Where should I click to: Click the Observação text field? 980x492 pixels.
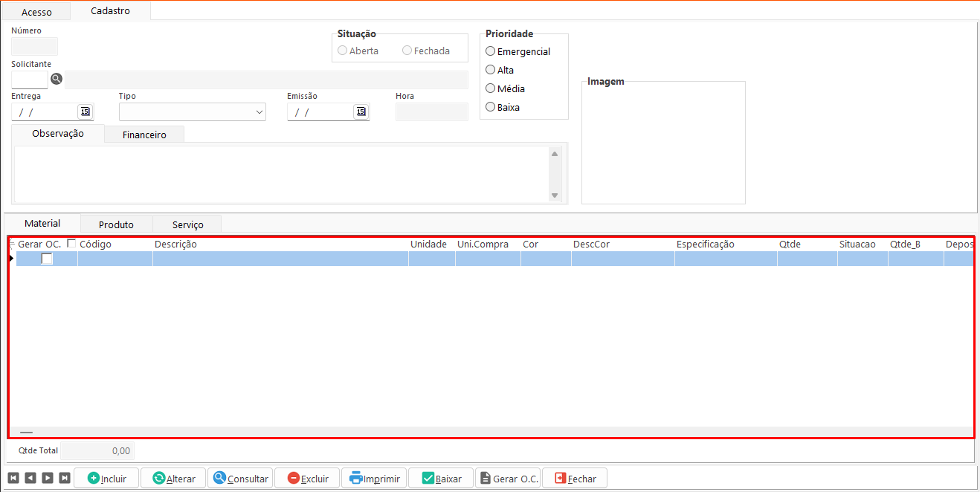coord(283,174)
